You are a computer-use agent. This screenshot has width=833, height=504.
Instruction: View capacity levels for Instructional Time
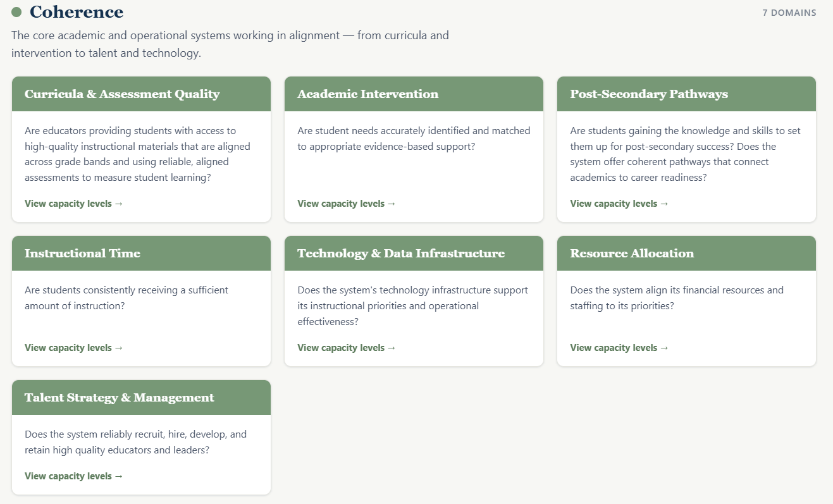click(x=74, y=348)
